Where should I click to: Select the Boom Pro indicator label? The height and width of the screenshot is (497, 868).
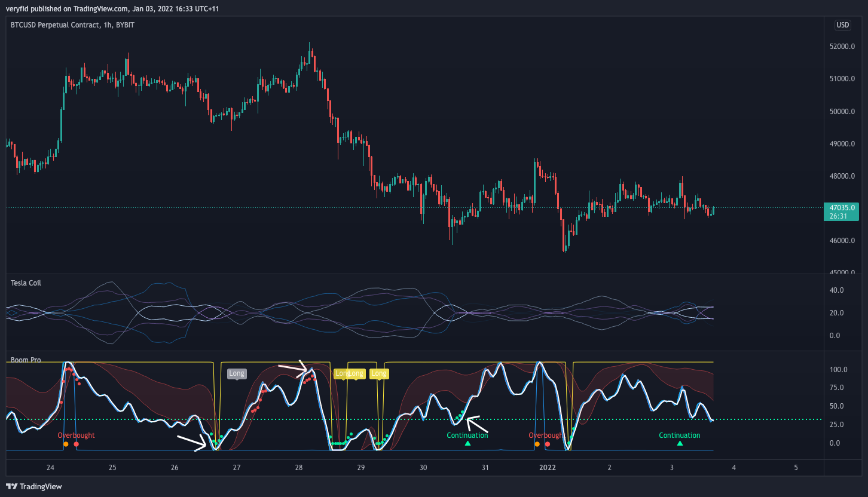[x=26, y=360]
